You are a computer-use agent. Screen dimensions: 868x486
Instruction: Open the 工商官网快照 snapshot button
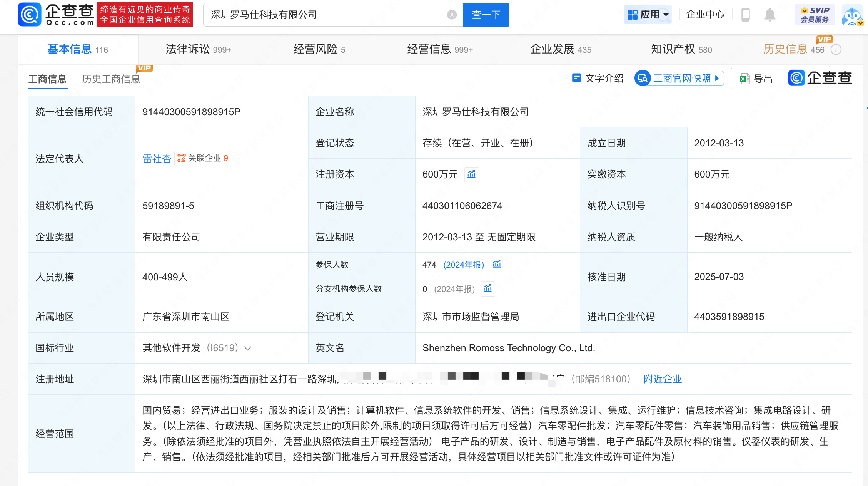pyautogui.click(x=679, y=79)
